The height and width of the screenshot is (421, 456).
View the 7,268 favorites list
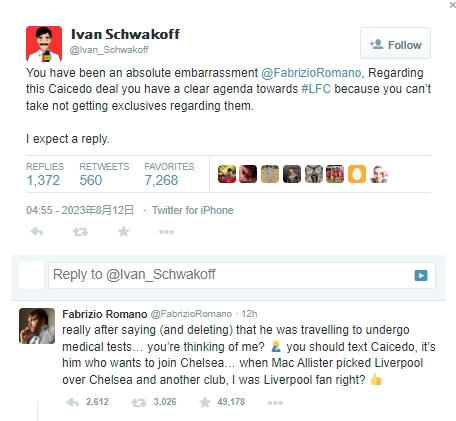point(161,180)
